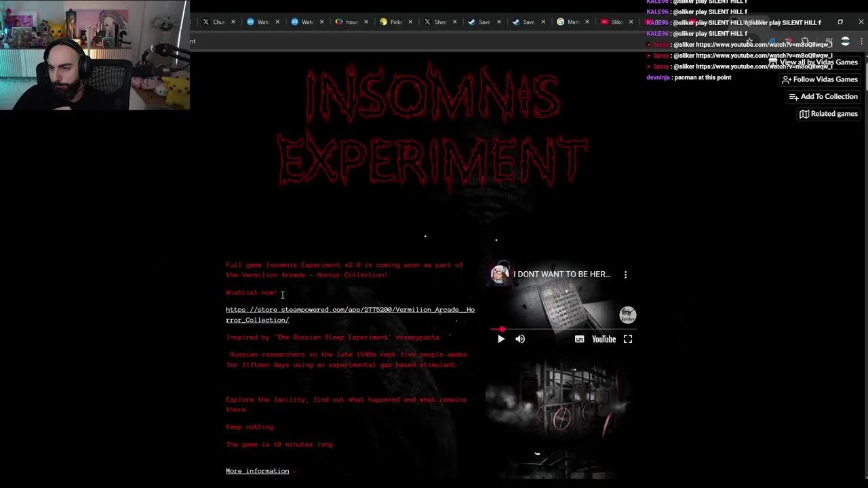Open 'Related games' button

[829, 114]
